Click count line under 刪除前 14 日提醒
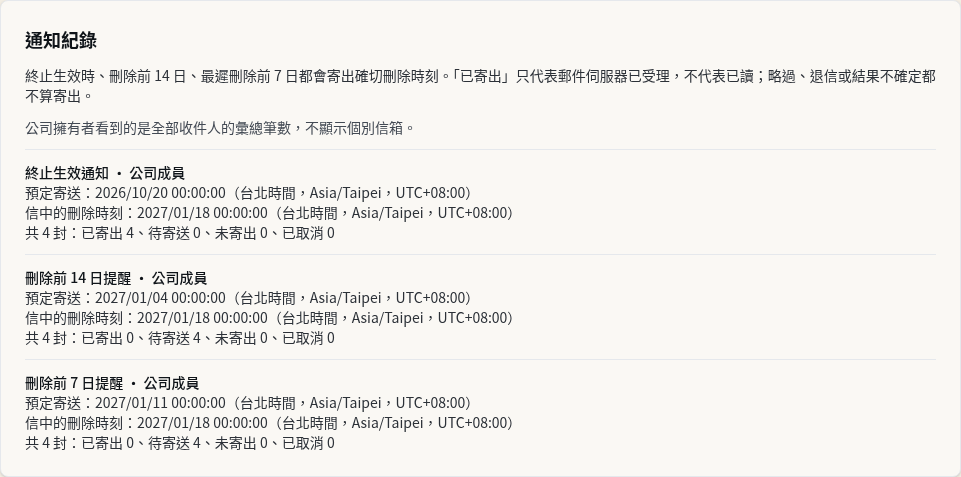Screen dimensions: 961x477 click(180, 338)
